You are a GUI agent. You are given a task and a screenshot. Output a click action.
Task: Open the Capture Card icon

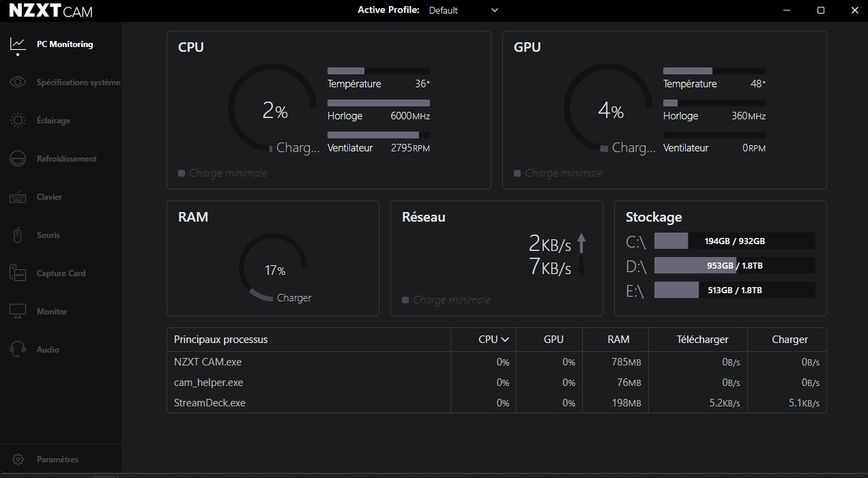click(x=18, y=273)
